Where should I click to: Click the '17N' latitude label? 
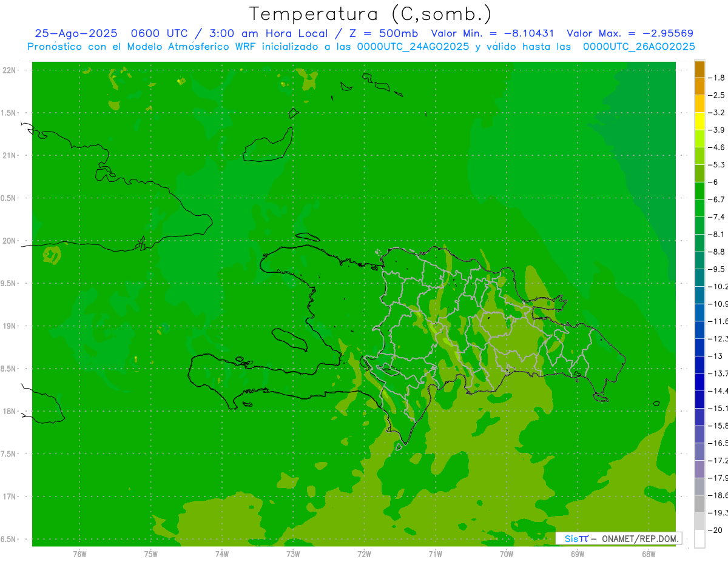coord(10,497)
